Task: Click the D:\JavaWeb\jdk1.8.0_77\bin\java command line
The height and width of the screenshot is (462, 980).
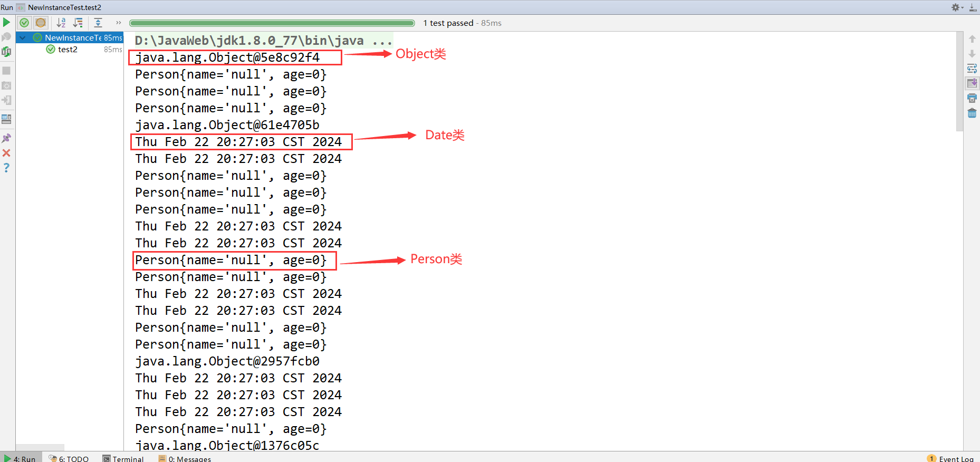Action: point(263,41)
